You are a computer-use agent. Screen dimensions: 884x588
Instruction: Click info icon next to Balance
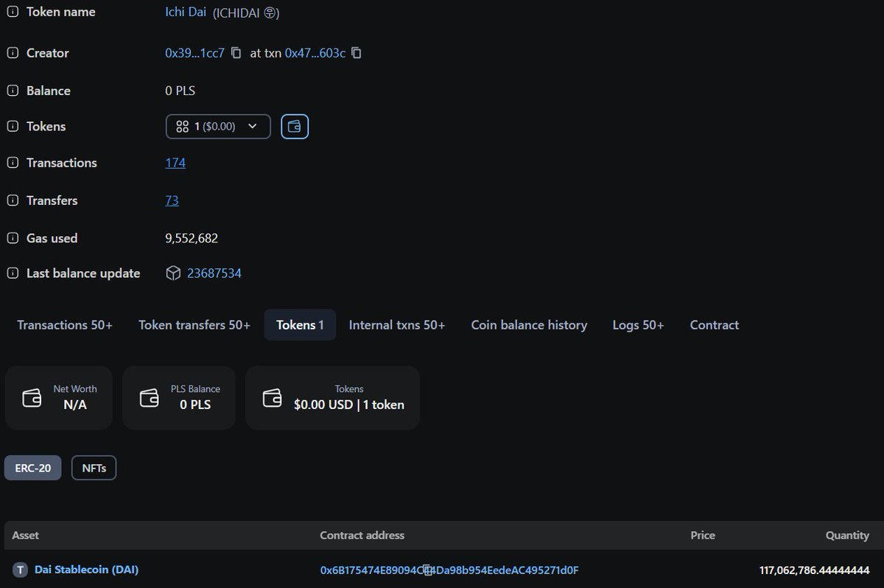point(13,91)
